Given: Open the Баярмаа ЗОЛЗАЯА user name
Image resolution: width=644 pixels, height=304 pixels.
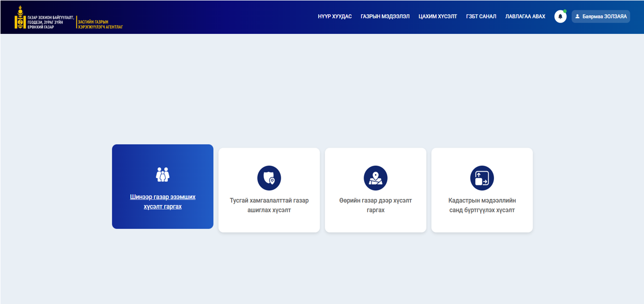Looking at the screenshot, I should (604, 17).
